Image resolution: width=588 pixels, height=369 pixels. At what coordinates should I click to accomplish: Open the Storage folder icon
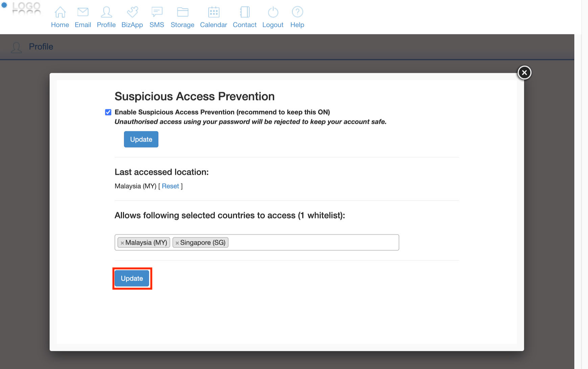[183, 12]
